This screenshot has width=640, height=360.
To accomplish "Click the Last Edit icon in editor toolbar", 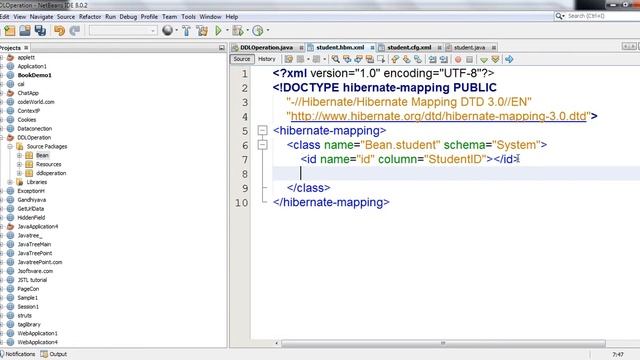I will coord(289,59).
